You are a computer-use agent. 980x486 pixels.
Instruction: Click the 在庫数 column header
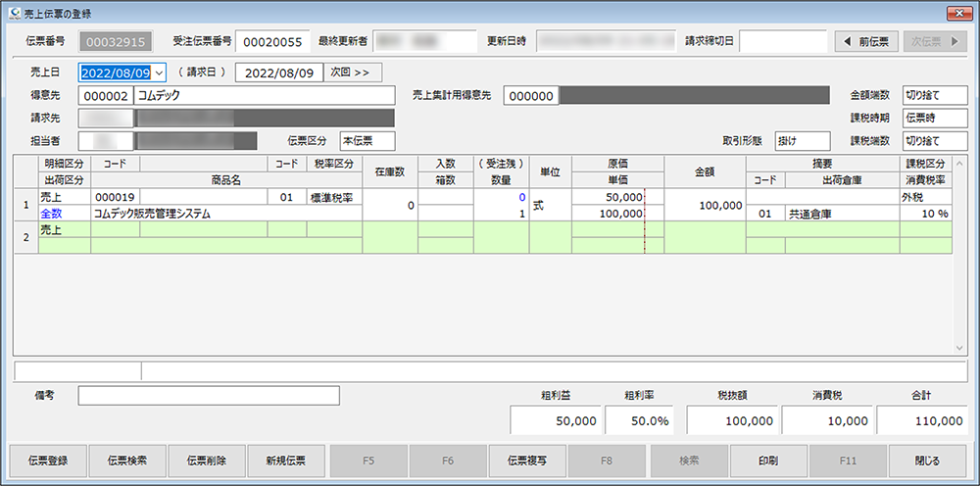(390, 171)
